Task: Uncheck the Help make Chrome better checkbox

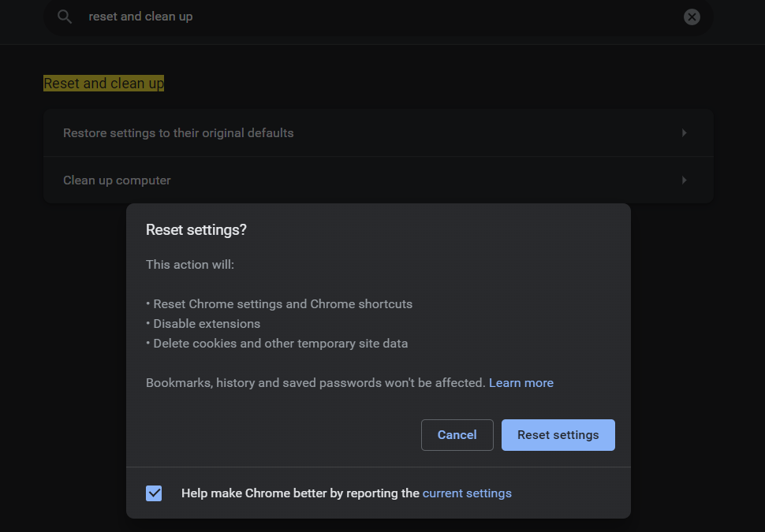Action: pyautogui.click(x=154, y=493)
